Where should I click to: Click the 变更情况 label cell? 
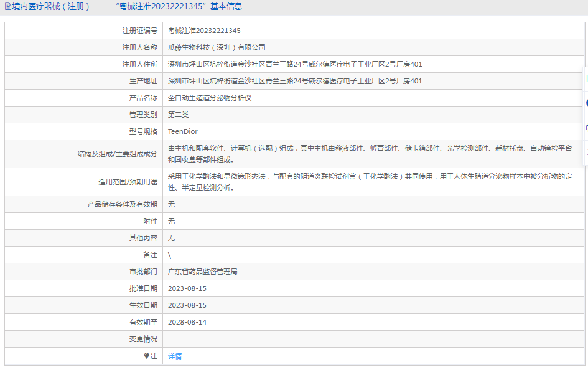click(x=83, y=339)
